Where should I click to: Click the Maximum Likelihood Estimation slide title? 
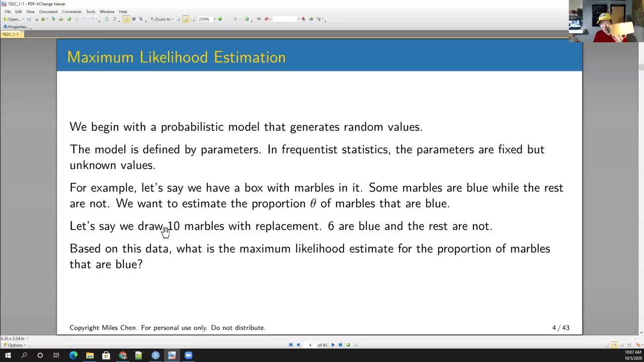(176, 57)
